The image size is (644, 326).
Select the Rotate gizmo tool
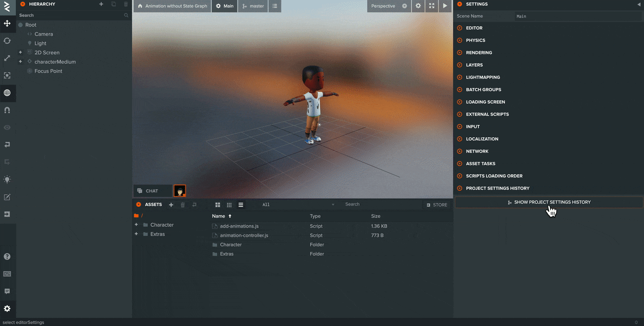pos(7,41)
